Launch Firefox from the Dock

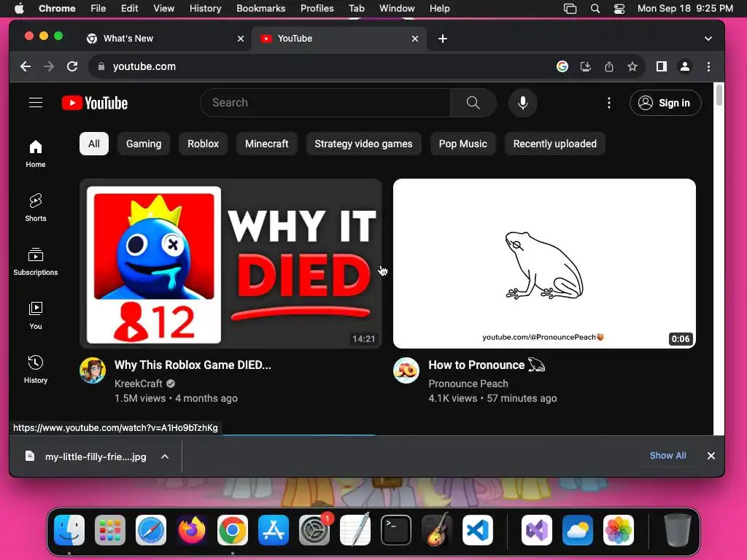(x=192, y=530)
